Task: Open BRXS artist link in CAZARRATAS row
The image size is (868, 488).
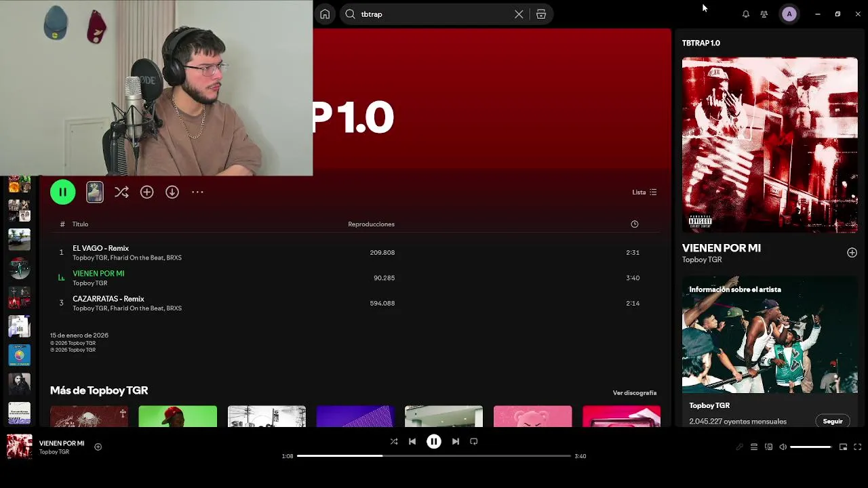Action: pos(174,308)
